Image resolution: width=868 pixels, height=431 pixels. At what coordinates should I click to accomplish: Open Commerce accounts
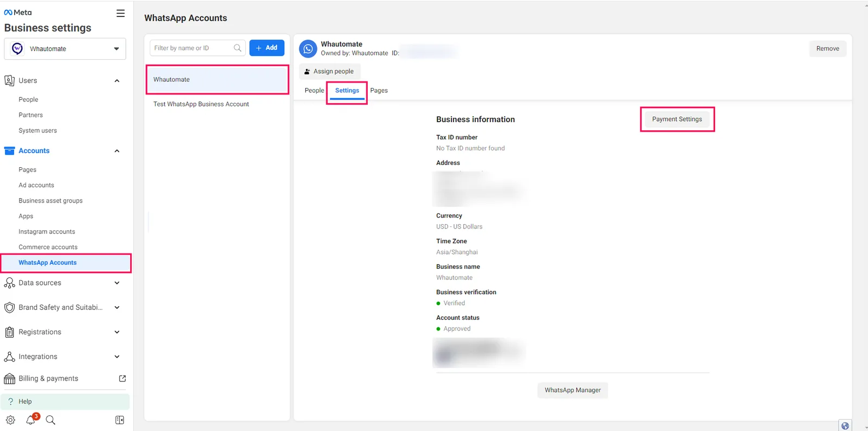(x=48, y=247)
